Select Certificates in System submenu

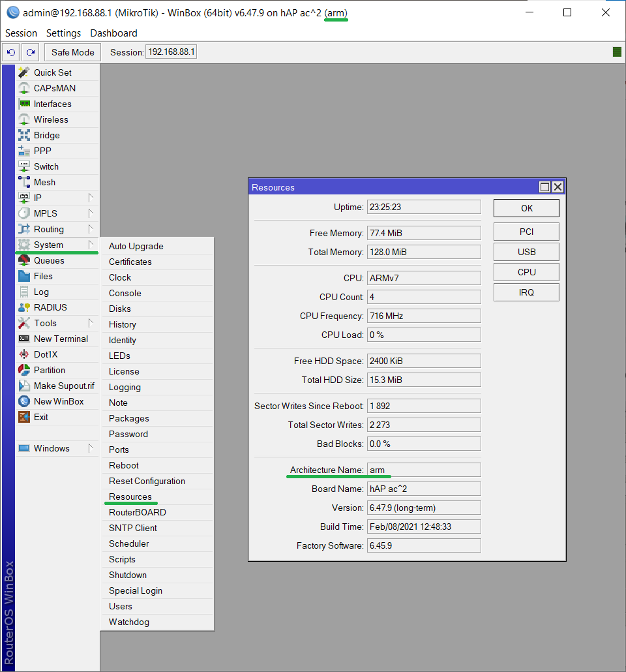[158, 262]
